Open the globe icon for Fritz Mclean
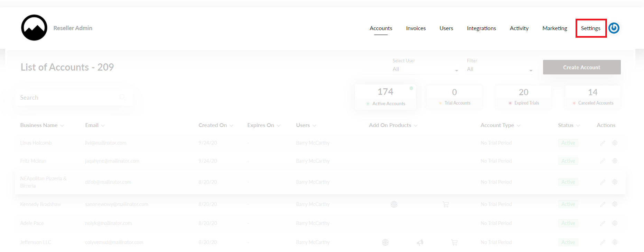Screen dimensions: 644x252 click(x=615, y=161)
